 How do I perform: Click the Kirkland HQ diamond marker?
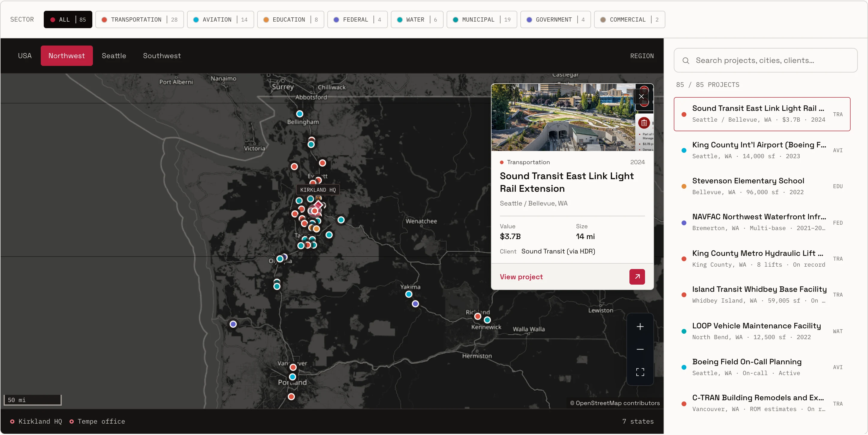click(318, 205)
